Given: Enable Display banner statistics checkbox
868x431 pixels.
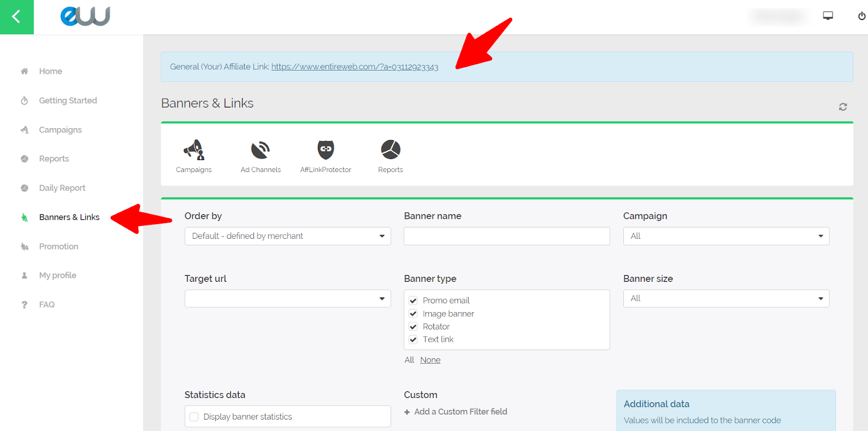Looking at the screenshot, I should [194, 417].
